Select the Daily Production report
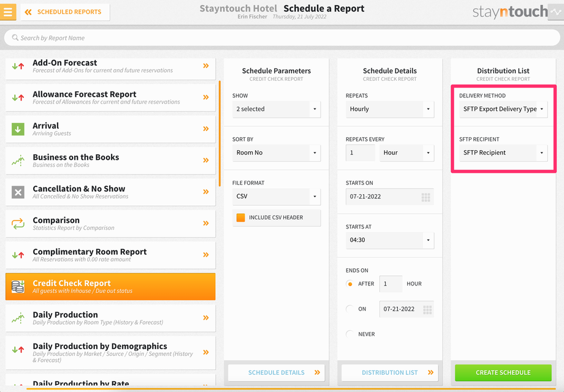The image size is (564, 392). click(110, 318)
